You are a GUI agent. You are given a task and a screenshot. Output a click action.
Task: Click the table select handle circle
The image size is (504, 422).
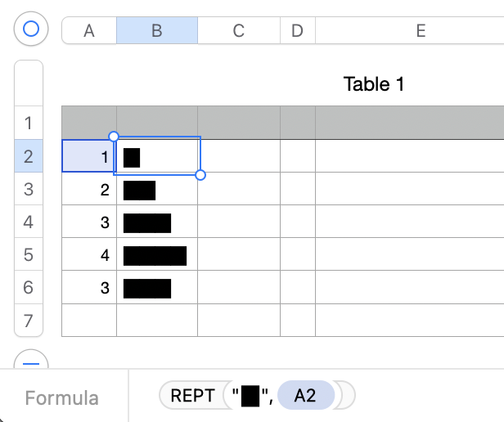click(31, 29)
